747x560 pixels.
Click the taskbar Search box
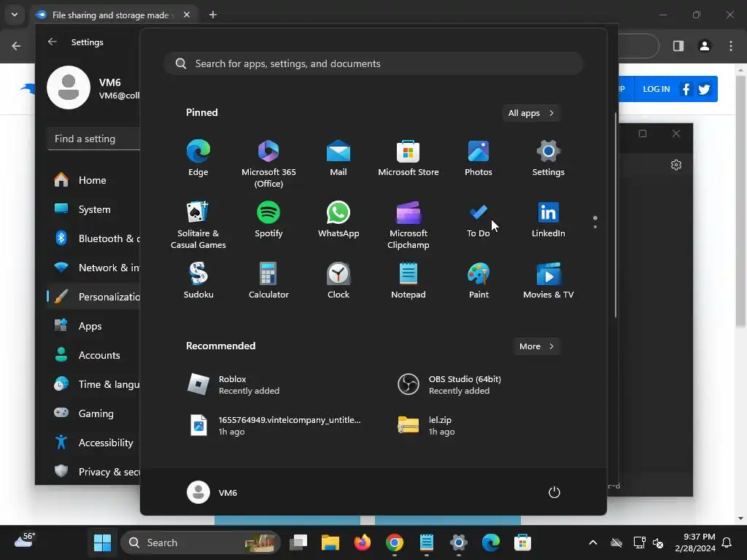point(201,542)
